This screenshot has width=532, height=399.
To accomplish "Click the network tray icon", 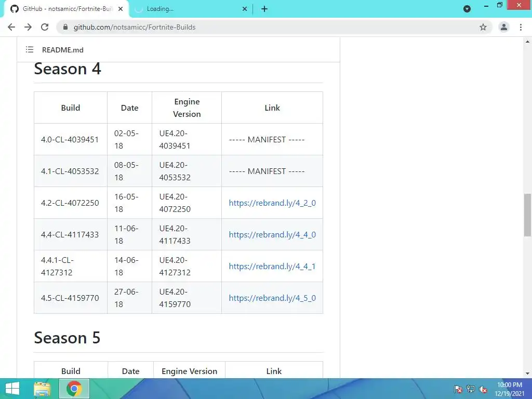I will pos(471,389).
